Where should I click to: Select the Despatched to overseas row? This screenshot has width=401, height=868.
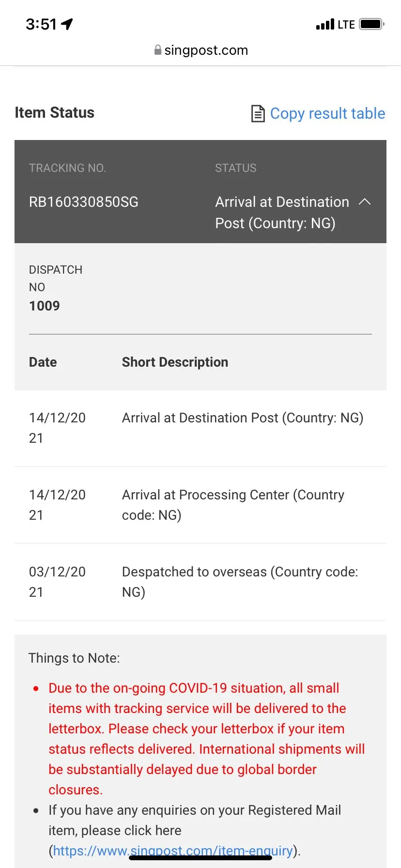[240, 582]
